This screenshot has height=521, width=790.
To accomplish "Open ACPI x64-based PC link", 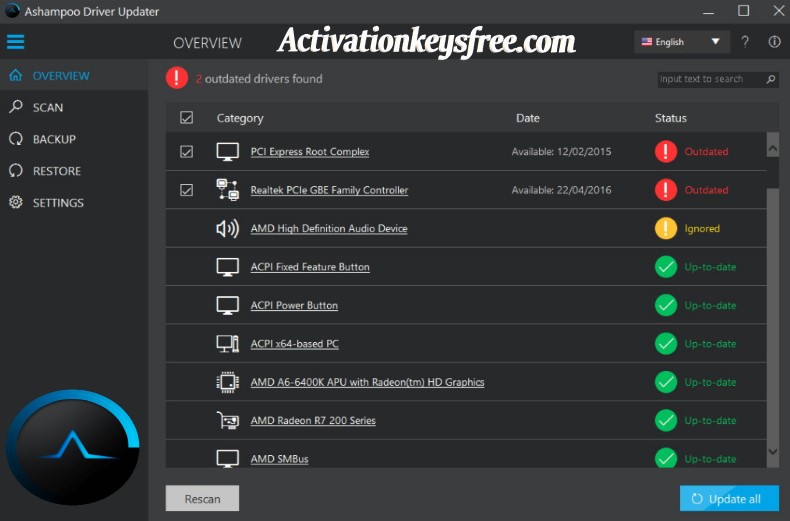I will 295,344.
